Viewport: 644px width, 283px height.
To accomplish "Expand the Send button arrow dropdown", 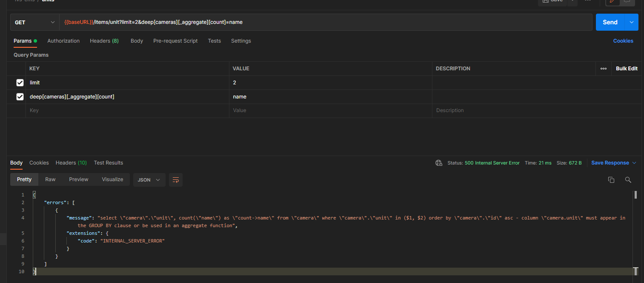I will pyautogui.click(x=631, y=22).
